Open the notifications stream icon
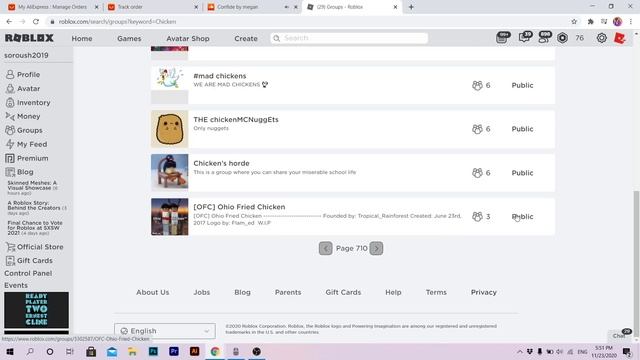Screen dimensions: 640x360 503,38
